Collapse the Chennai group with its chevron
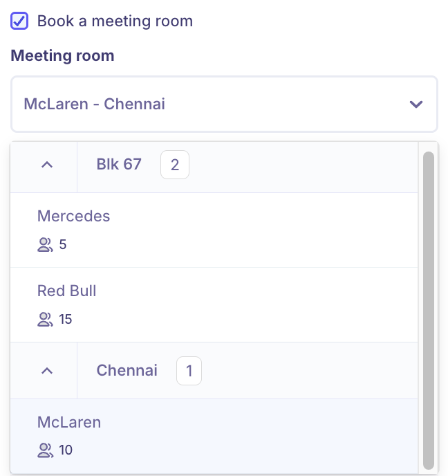This screenshot has width=448, height=476. point(47,371)
